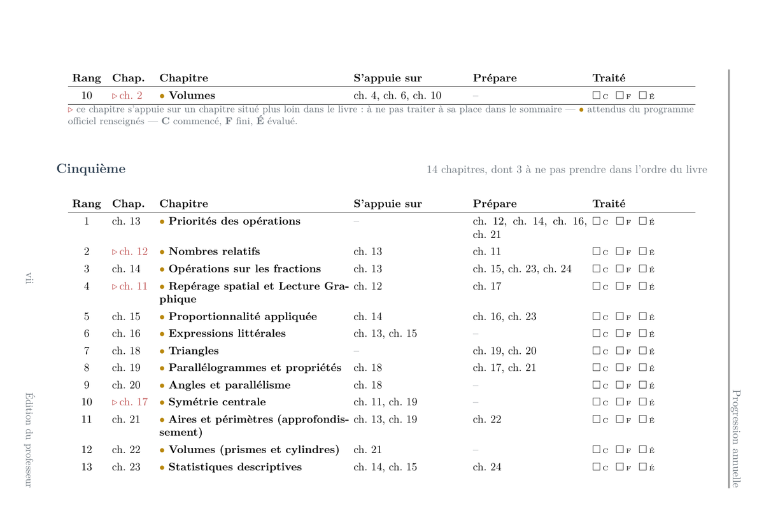Check C for Volumes (prismes et cylindres)
Screen dimensions: 764x532
click(596, 450)
